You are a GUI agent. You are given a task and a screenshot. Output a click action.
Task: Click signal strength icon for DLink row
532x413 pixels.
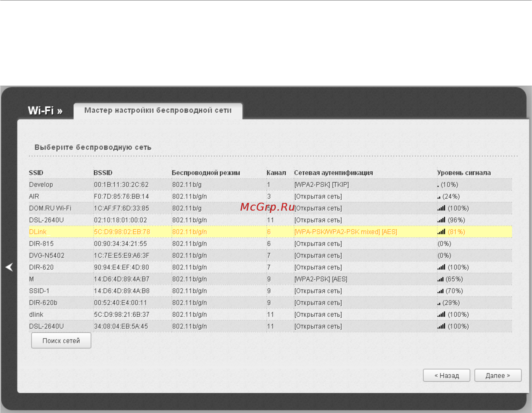(x=441, y=232)
